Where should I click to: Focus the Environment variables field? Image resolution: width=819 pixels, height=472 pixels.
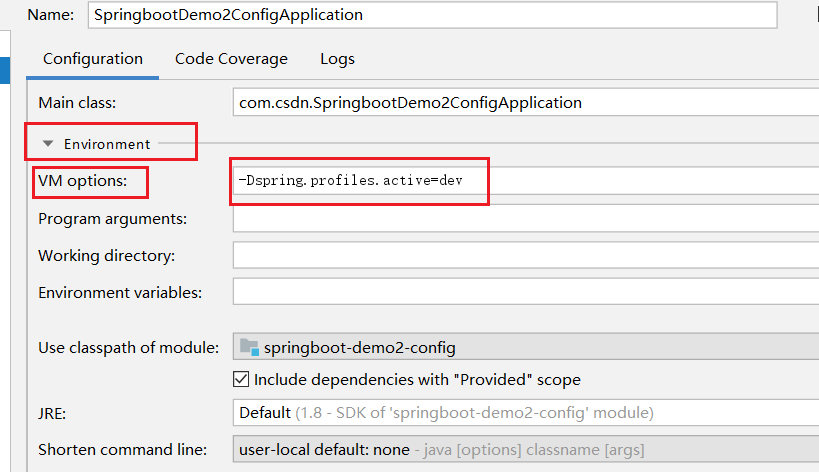525,292
